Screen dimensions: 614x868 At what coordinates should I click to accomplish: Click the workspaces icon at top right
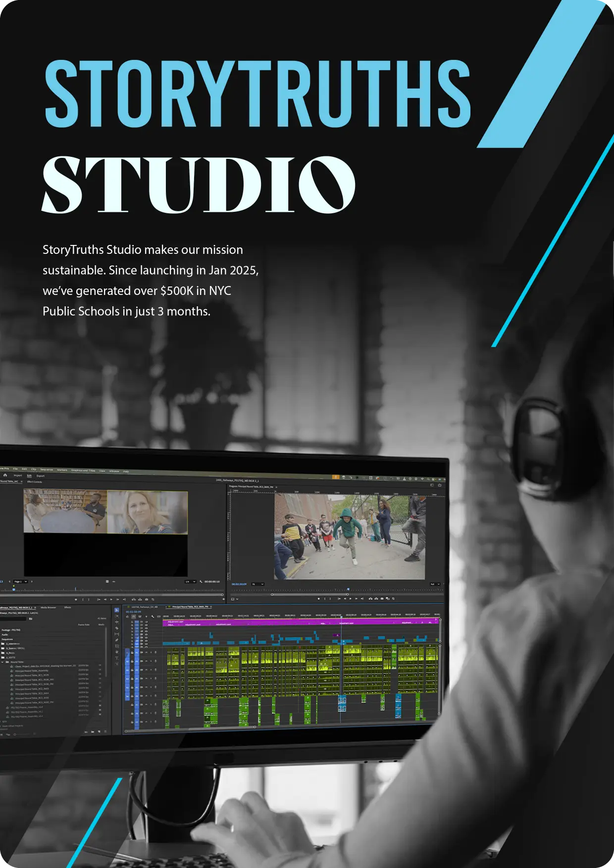[x=432, y=485]
